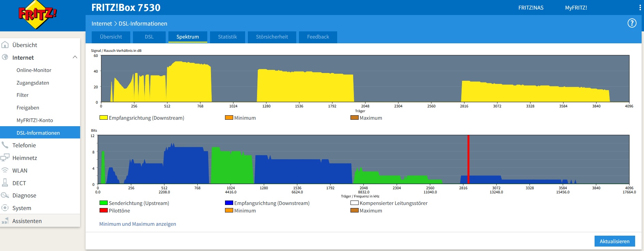The width and height of the screenshot is (644, 251).
Task: Open the help question mark icon
Action: click(x=632, y=23)
